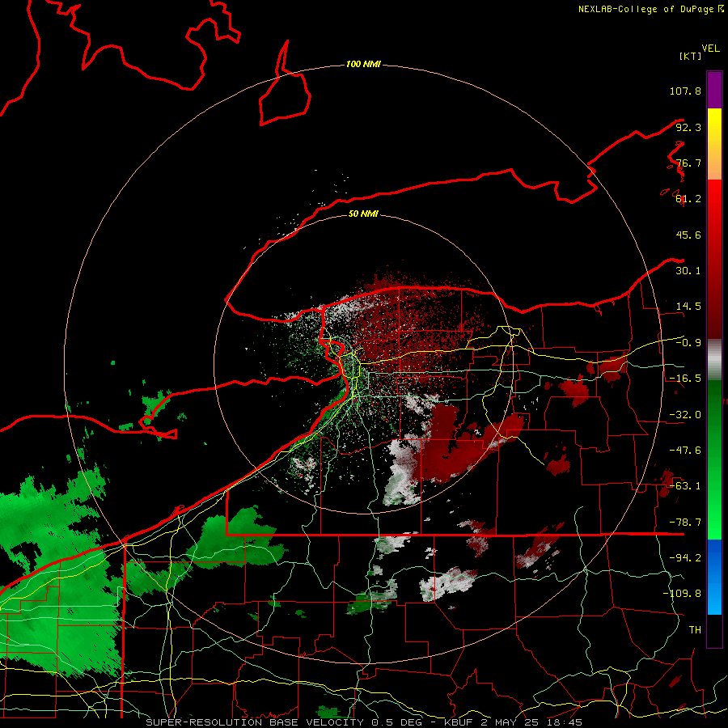The width and height of the screenshot is (728, 728).
Task: Click the 107.8 velocity scale value
Action: (685, 91)
